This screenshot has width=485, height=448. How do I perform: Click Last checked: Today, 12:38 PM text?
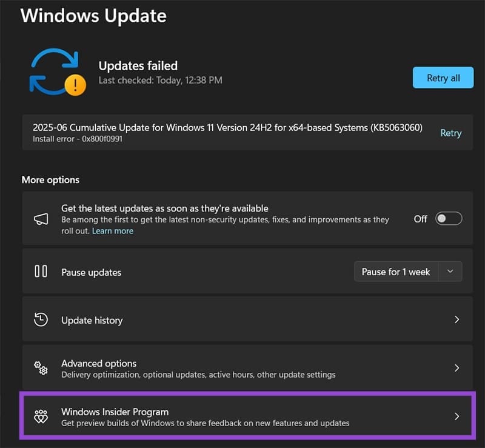coord(160,81)
